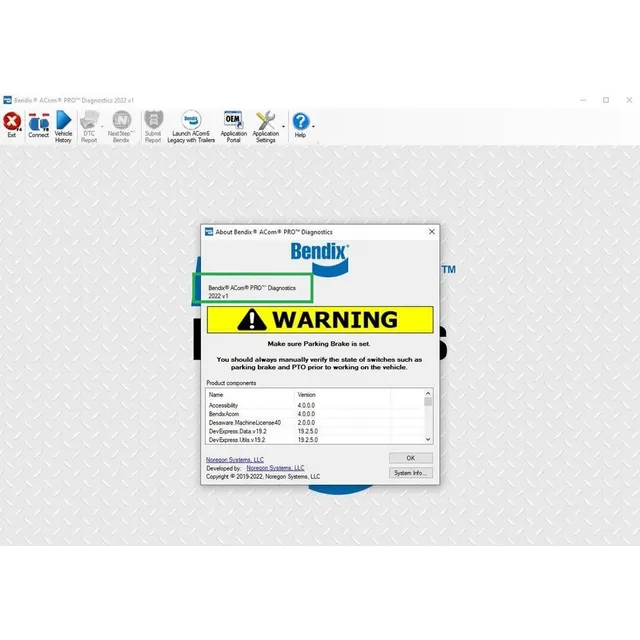Select the DevExpress.Data.v19.2 row

(315, 431)
